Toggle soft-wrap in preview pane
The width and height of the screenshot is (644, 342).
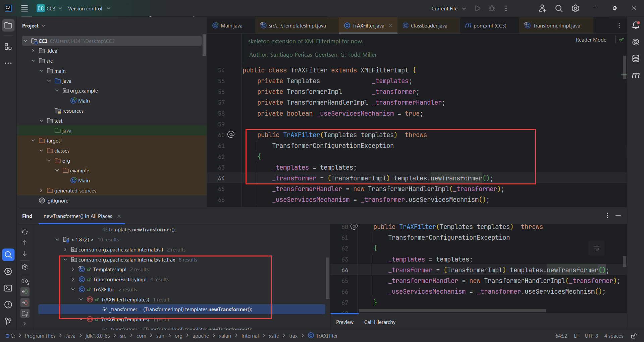click(596, 248)
